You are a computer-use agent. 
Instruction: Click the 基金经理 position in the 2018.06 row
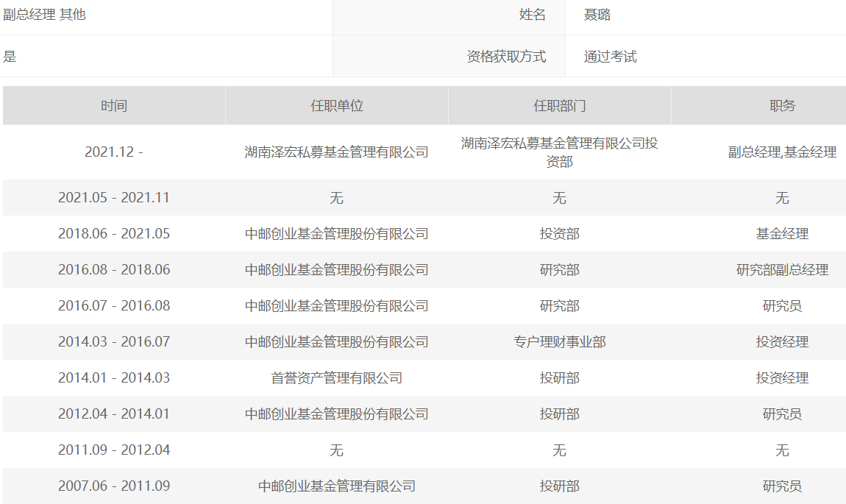pyautogui.click(x=782, y=234)
